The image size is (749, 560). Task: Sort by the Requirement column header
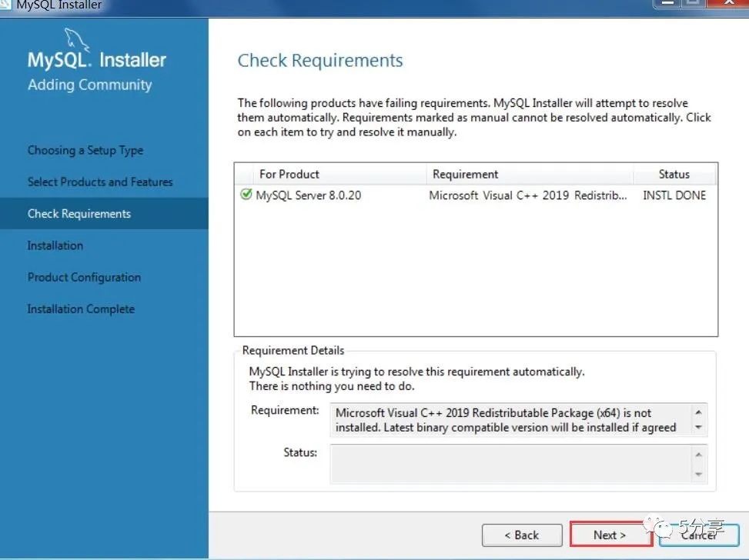(x=530, y=175)
